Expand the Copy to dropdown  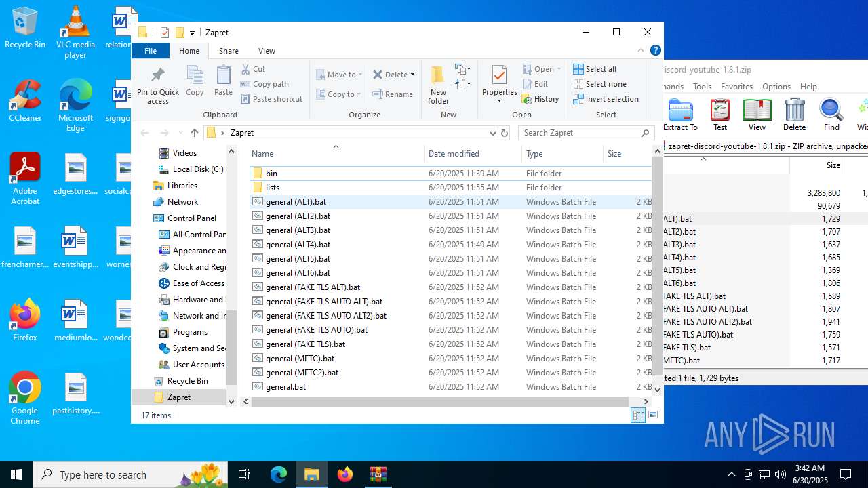(359, 94)
